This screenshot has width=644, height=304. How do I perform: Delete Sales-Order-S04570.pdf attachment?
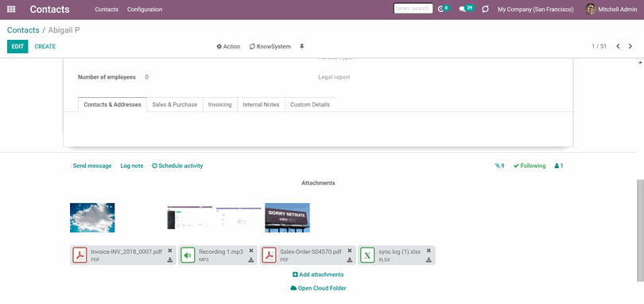tap(350, 251)
